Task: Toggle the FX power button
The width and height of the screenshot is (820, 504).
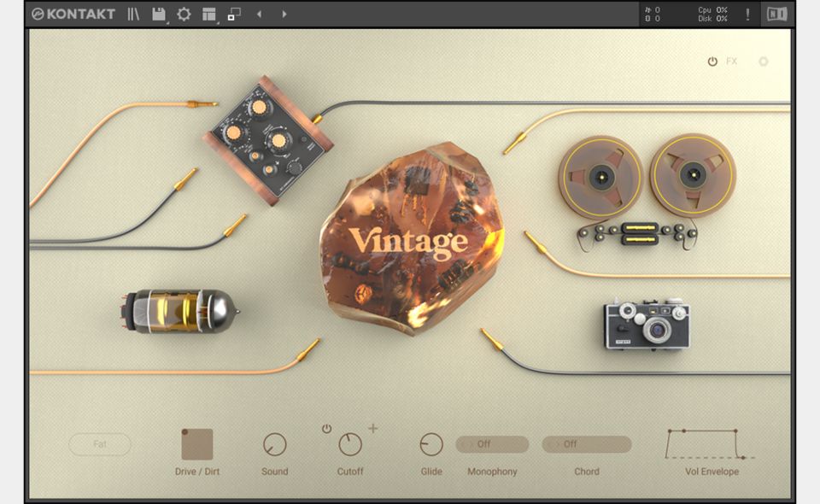Action: click(x=712, y=62)
